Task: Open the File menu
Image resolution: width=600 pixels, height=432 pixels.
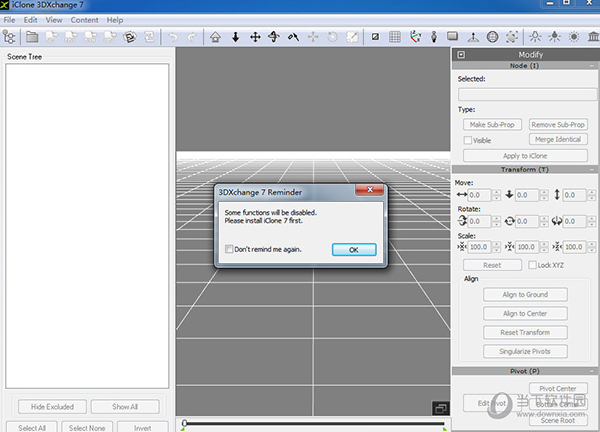Action: tap(9, 20)
